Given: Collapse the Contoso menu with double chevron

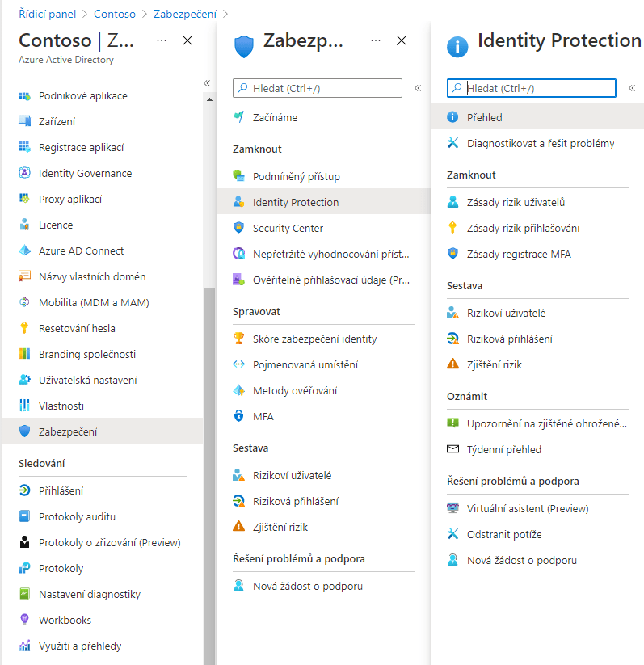Looking at the screenshot, I should pyautogui.click(x=207, y=82).
